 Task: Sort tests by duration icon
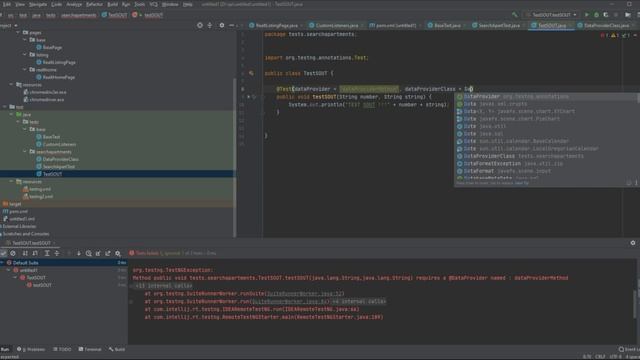coord(35,253)
